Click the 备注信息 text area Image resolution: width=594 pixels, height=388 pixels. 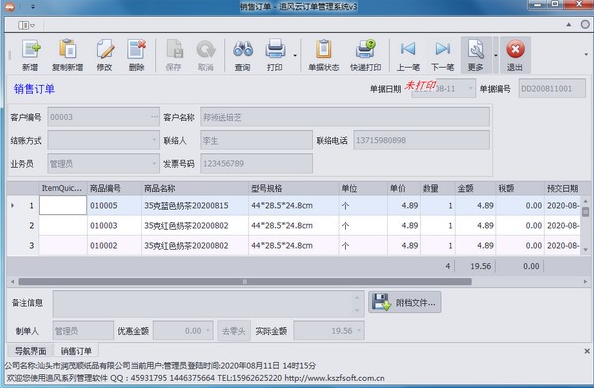pos(208,304)
